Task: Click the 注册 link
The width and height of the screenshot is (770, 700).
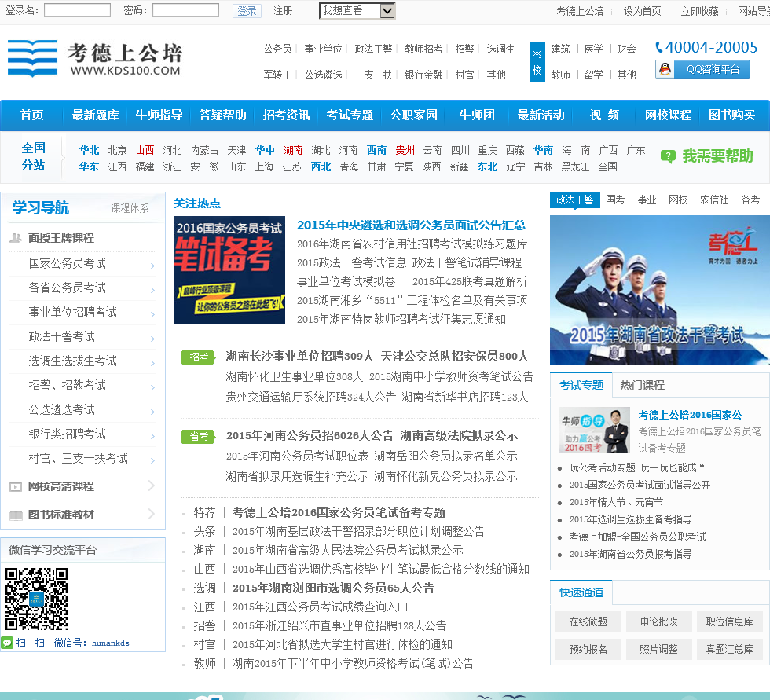Action: click(283, 11)
